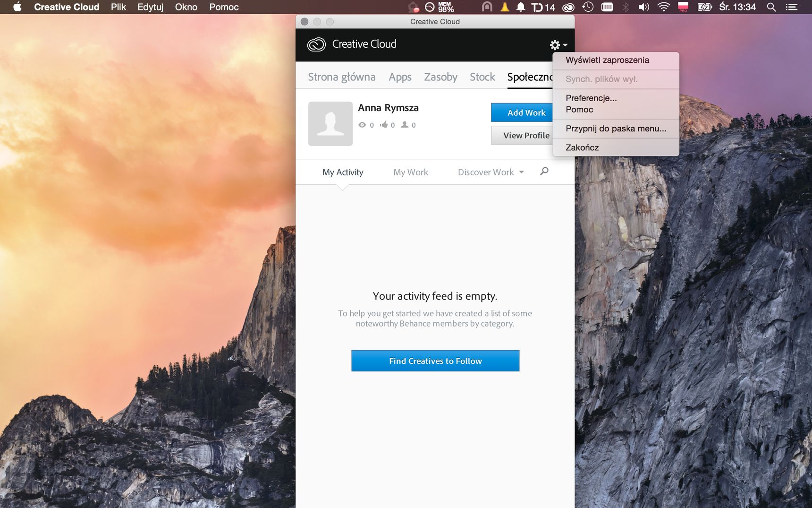Open the Okno menu
The width and height of the screenshot is (812, 508).
tap(186, 7)
